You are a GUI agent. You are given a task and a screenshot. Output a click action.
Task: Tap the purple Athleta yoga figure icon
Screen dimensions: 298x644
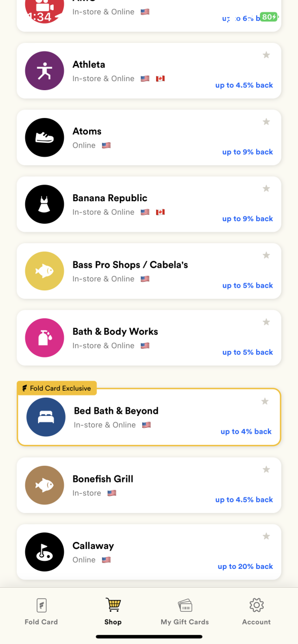coord(45,71)
